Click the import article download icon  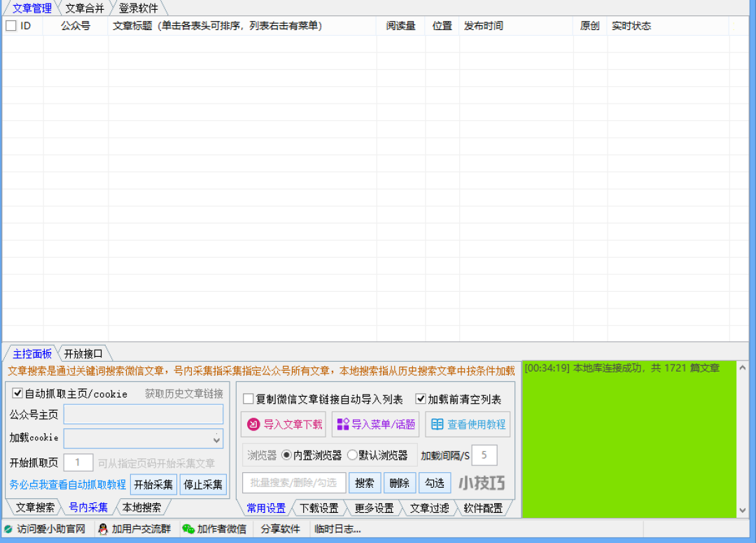tap(253, 425)
